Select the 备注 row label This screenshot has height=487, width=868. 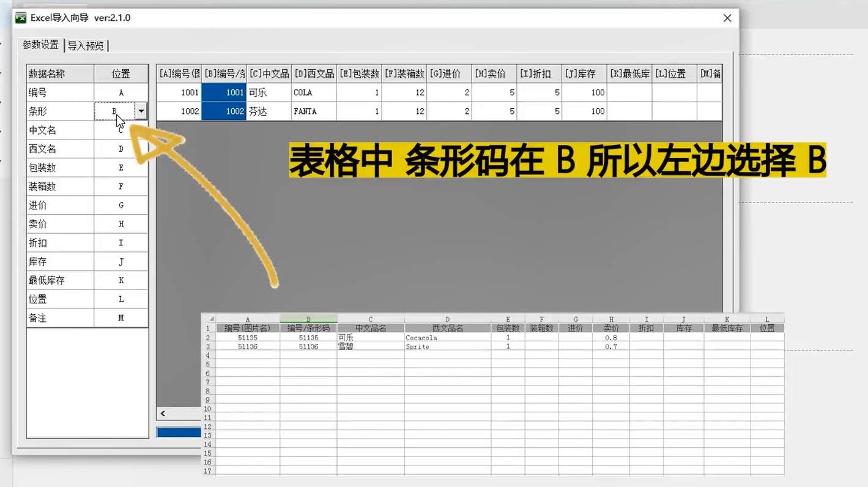[61, 318]
